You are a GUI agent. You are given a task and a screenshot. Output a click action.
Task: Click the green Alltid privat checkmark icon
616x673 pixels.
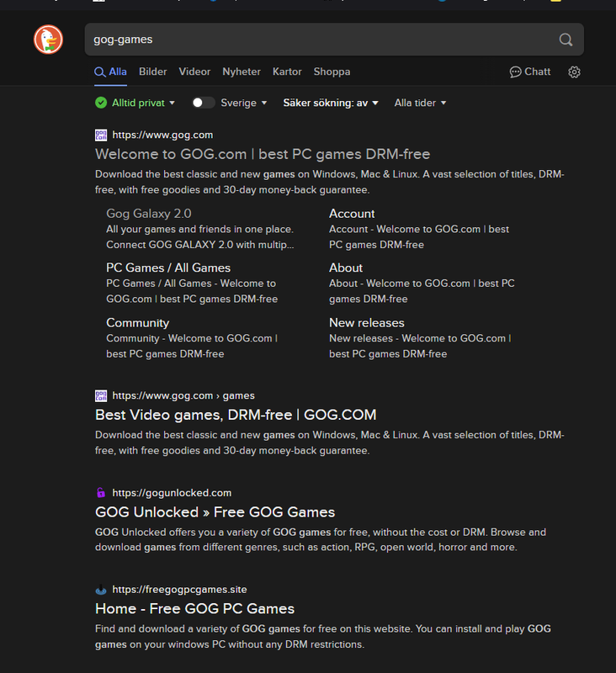pos(101,103)
